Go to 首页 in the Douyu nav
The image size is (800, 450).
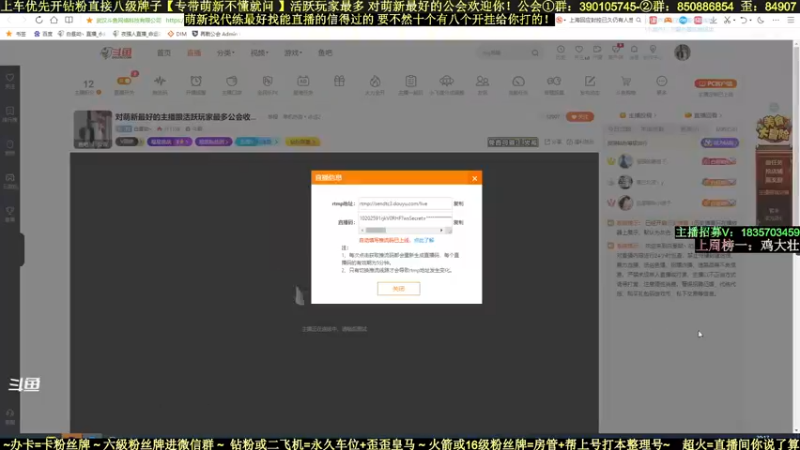(164, 53)
